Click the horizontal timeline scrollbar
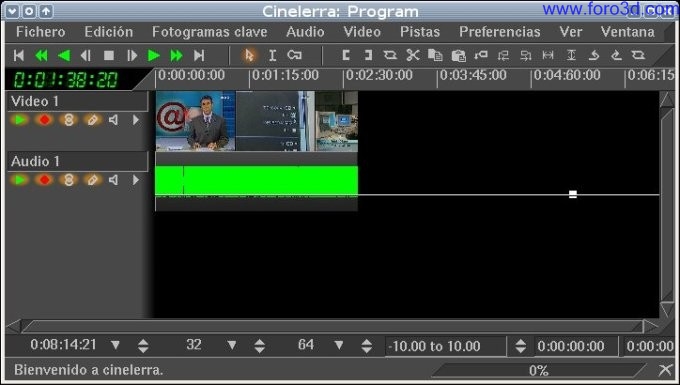Viewport: 680px width, 385px height. coord(332,326)
